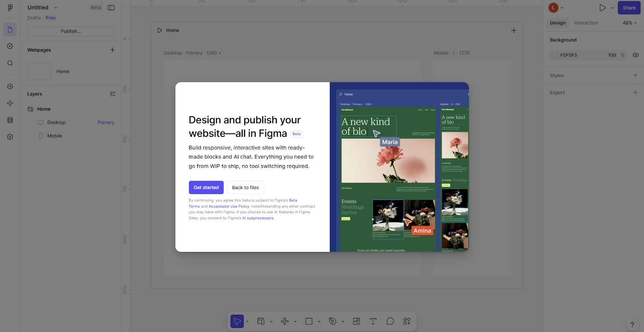
Task: Expand the Untitled file name dropdown
Action: [x=56, y=8]
